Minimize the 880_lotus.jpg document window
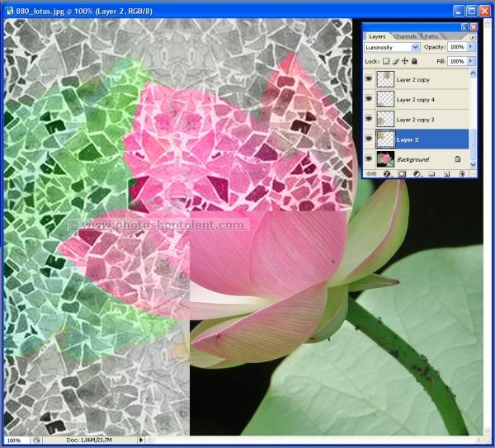495x448 pixels. point(459,11)
